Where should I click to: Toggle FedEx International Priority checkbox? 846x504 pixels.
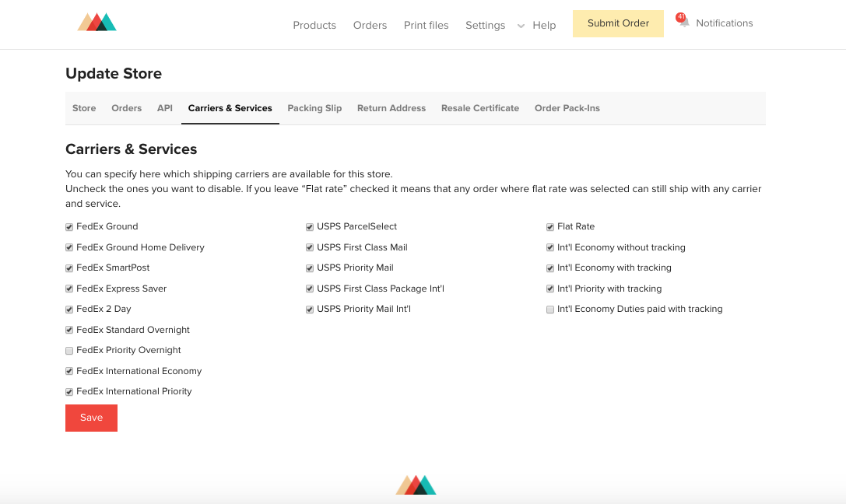click(69, 392)
